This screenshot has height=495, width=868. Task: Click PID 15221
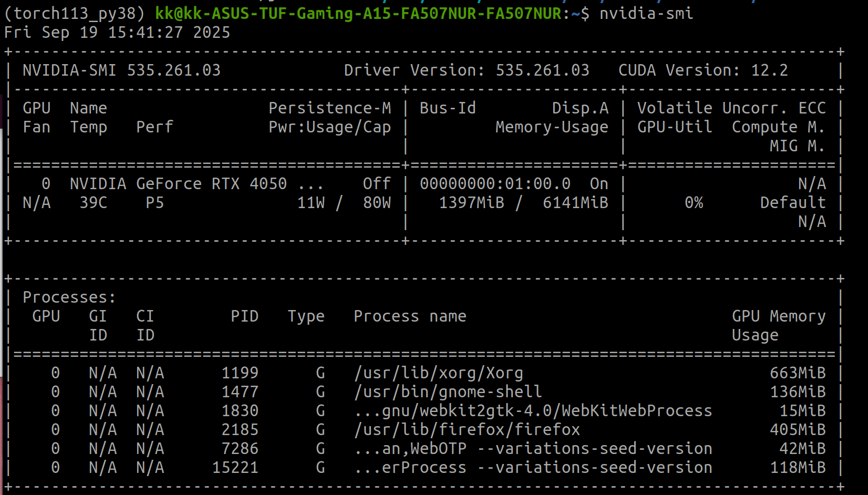[235, 468]
